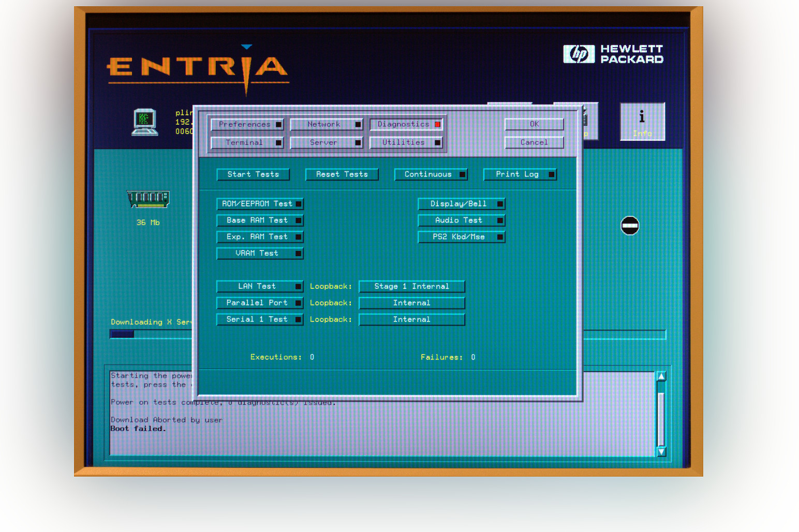Switch to the Preferences tab

point(247,125)
